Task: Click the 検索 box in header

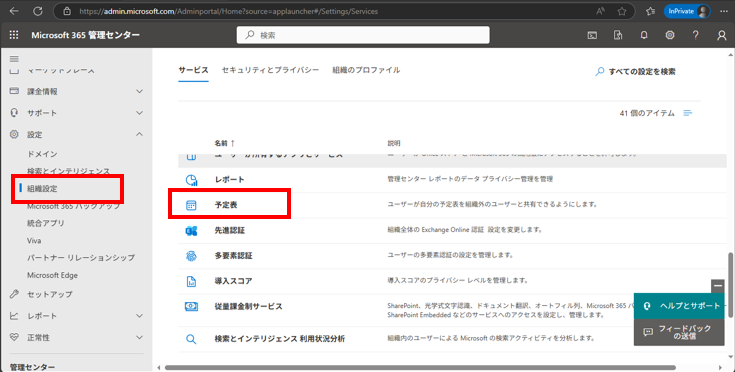Action: click(363, 35)
